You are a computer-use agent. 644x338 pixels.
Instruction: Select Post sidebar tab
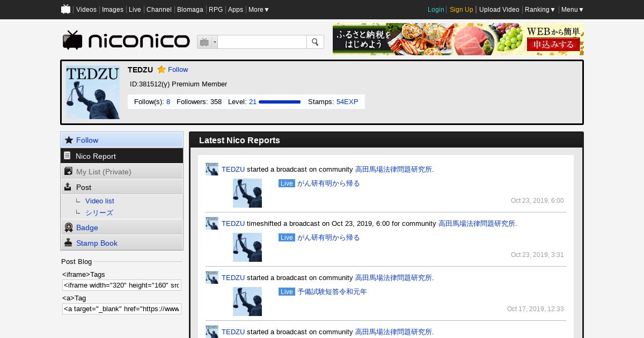pos(122,187)
